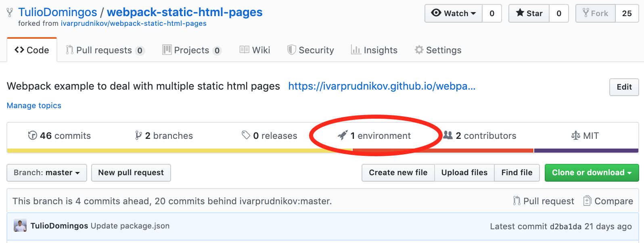Image resolution: width=644 pixels, height=243 pixels.
Task: Open the ivarprudnikov.github.io website link
Action: 382,86
